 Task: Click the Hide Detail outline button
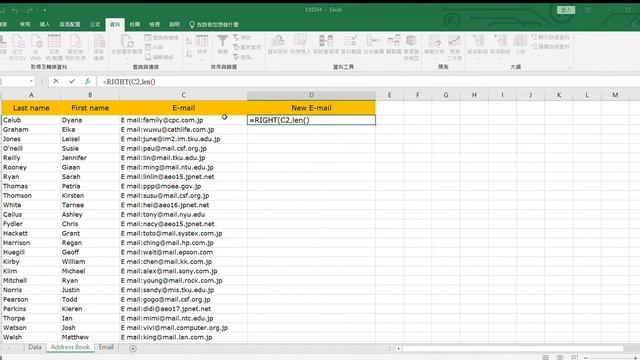(550, 47)
